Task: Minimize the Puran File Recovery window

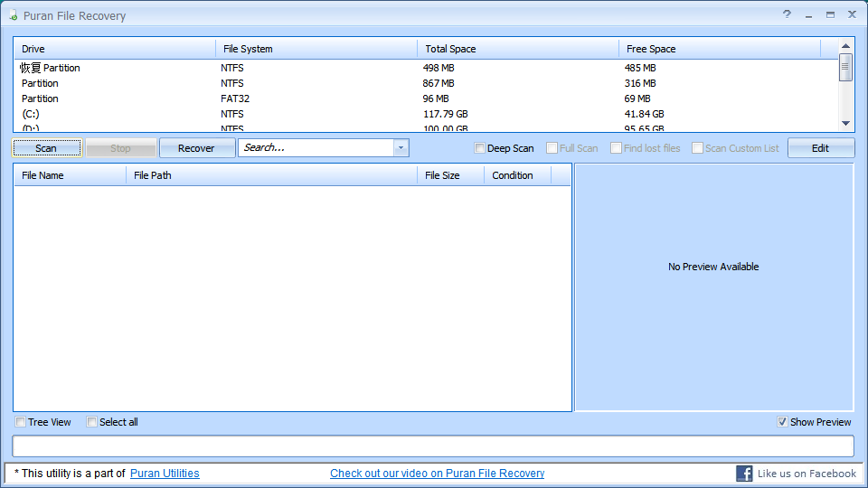Action: click(x=808, y=15)
